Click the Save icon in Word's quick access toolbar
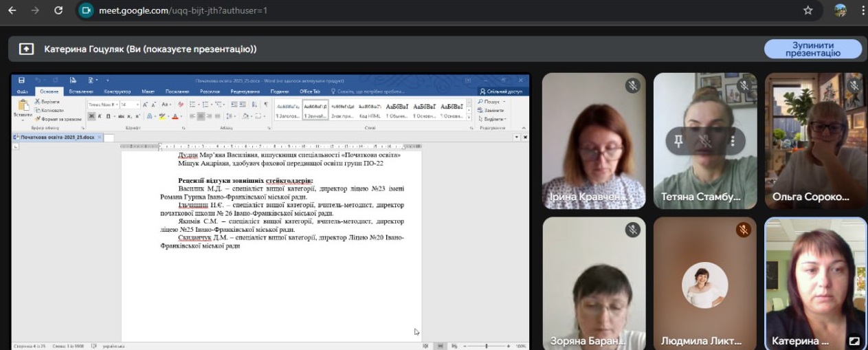Image resolution: width=868 pixels, height=350 pixels. pos(21,80)
